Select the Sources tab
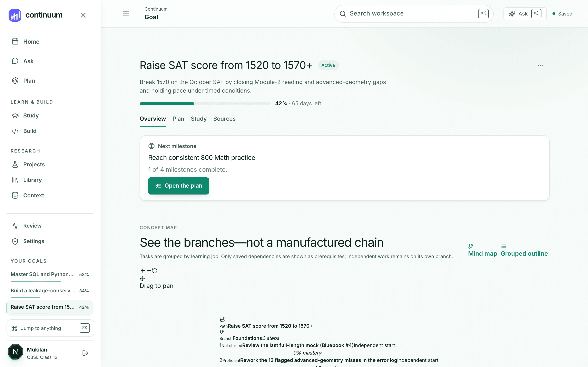Viewport: 588px width, 367px height. click(x=224, y=119)
